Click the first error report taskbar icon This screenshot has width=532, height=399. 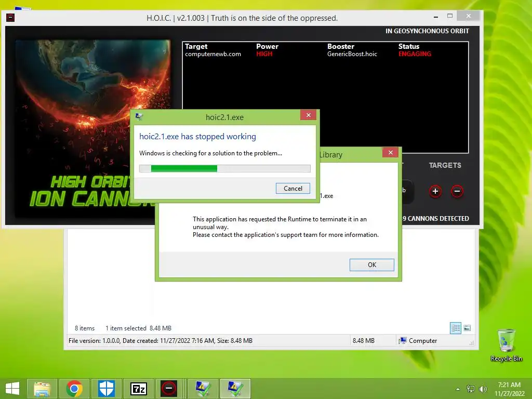point(203,389)
